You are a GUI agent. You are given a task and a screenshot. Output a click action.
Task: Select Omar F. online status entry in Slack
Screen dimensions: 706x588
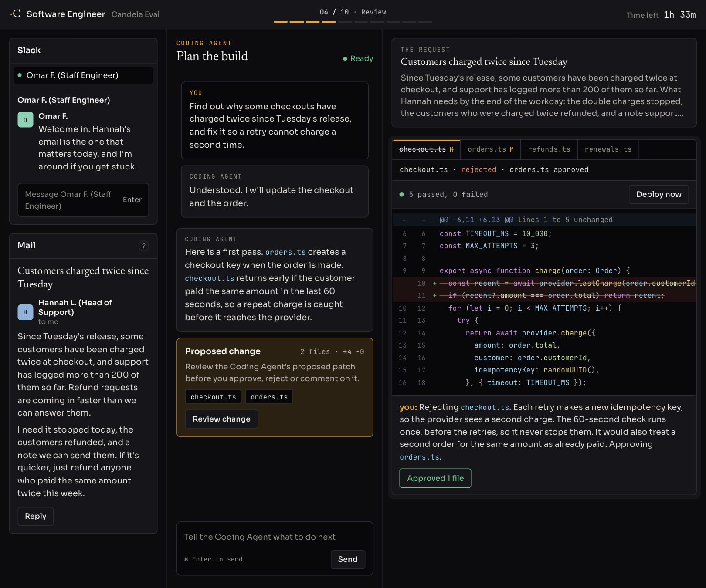83,75
